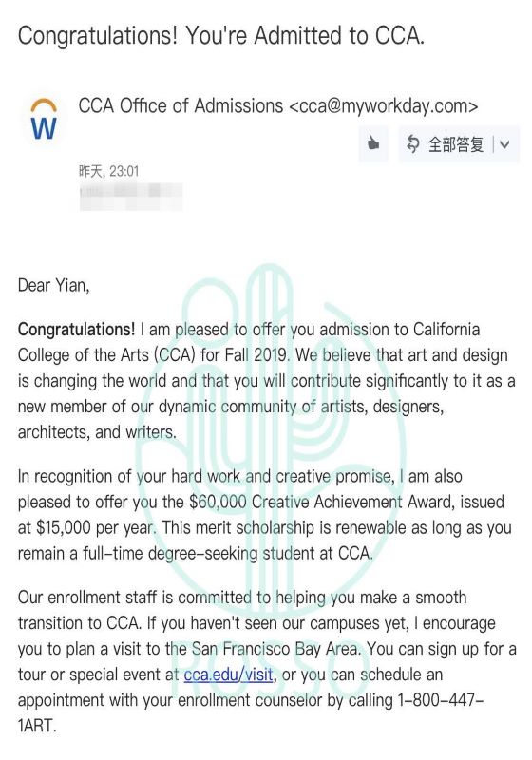Click the phone number 1-800-447 text

[441, 700]
